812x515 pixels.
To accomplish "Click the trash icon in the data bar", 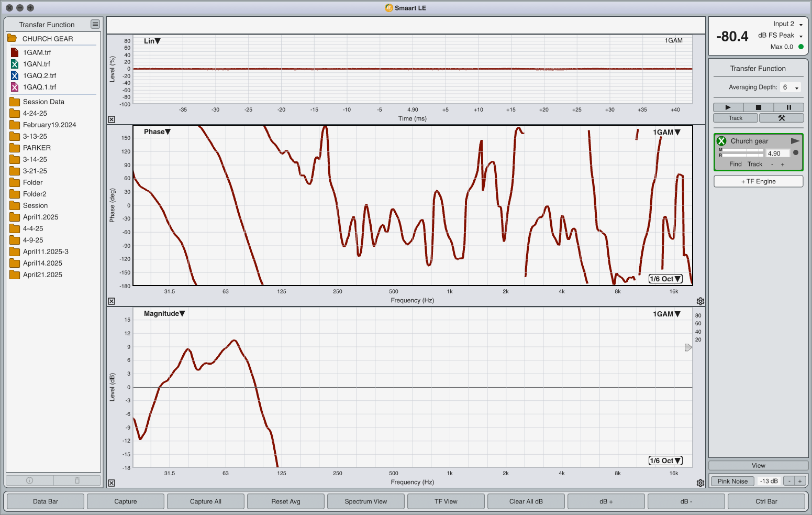I will pyautogui.click(x=77, y=480).
